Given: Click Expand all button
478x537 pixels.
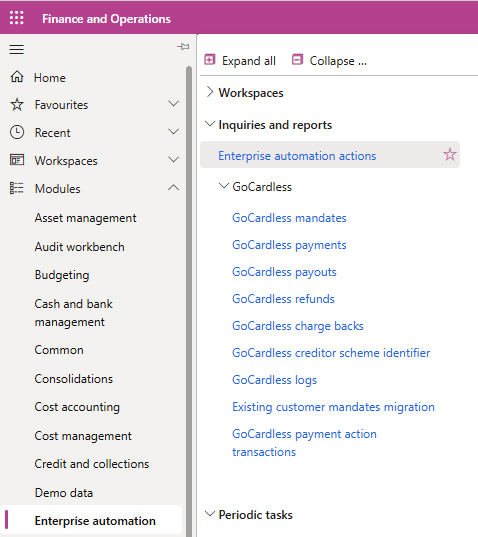Looking at the screenshot, I should coord(240,61).
